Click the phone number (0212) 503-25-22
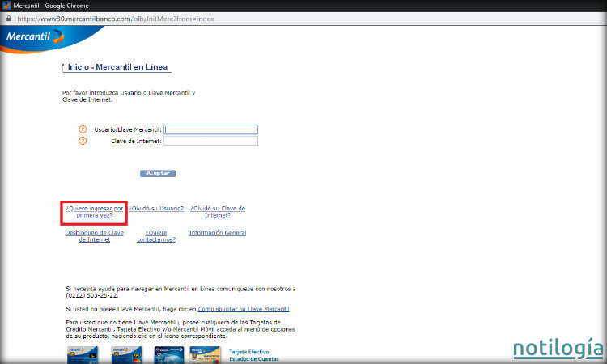The image size is (607, 364). coord(91,295)
